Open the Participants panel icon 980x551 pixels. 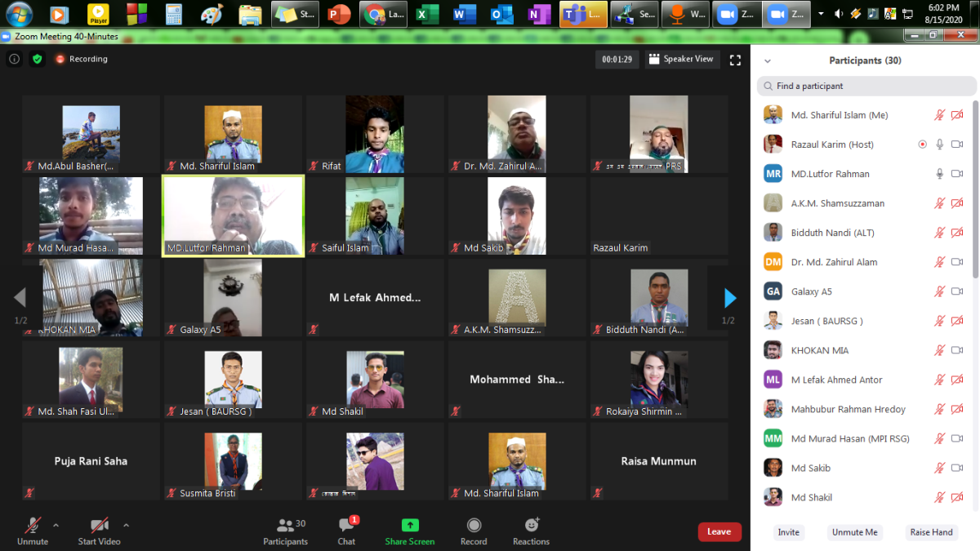tap(285, 527)
